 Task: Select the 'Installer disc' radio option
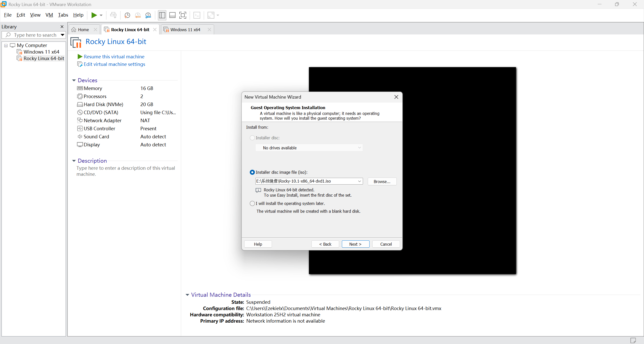[x=252, y=138]
